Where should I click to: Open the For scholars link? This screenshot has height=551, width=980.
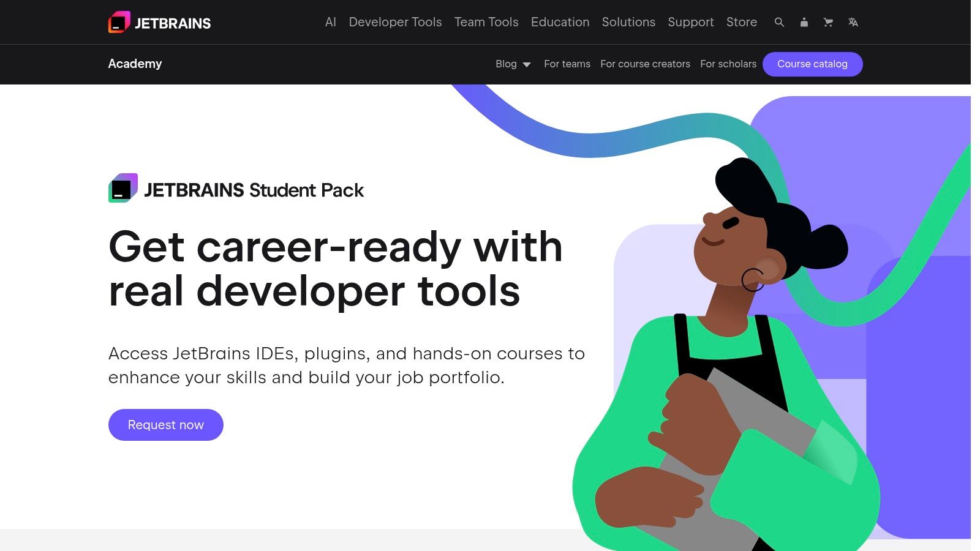click(728, 64)
